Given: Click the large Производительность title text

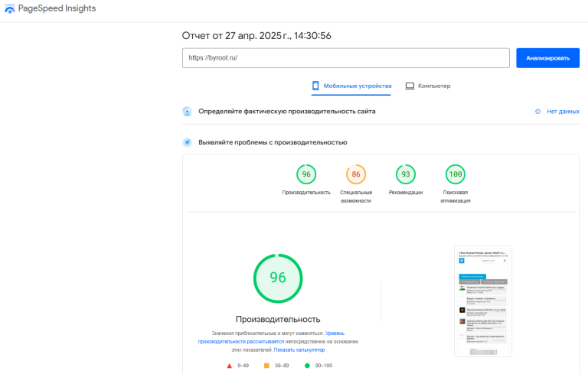Looking at the screenshot, I should click(x=278, y=319).
